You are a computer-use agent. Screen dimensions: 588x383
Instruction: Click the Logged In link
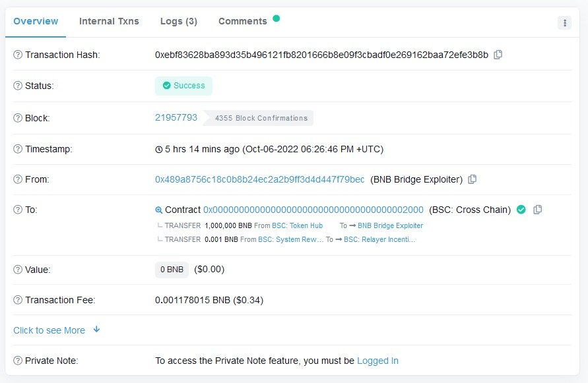point(377,361)
